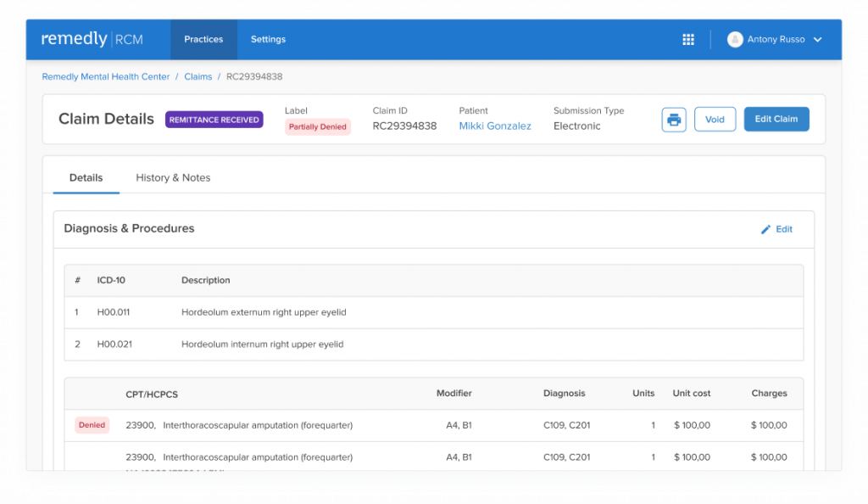Click the Edit Claim button

coord(776,119)
